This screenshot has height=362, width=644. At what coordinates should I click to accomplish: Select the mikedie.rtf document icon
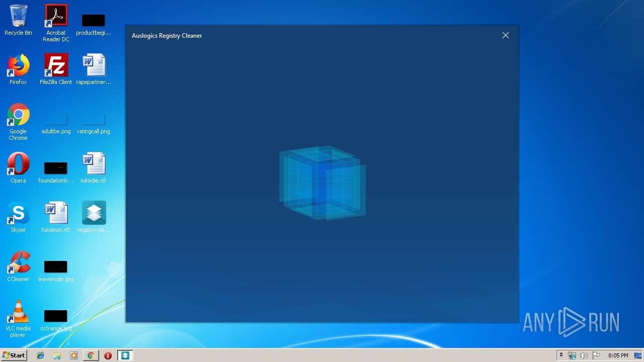pos(94,168)
